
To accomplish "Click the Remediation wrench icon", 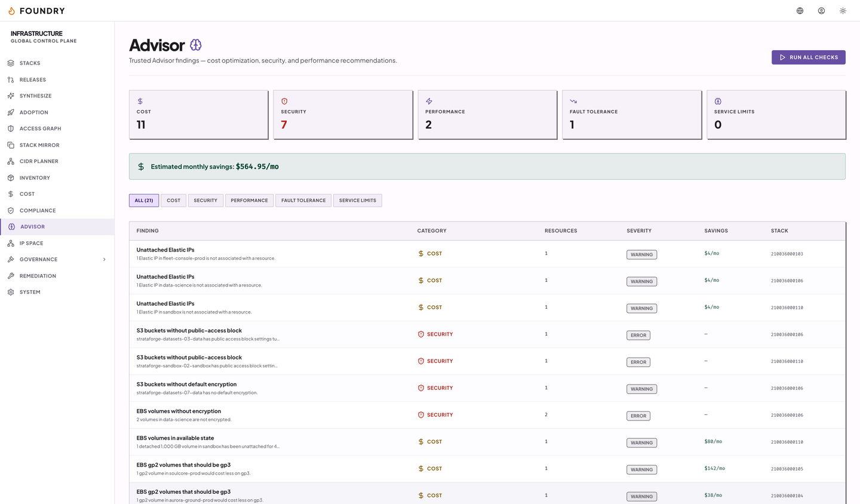I will click(11, 276).
